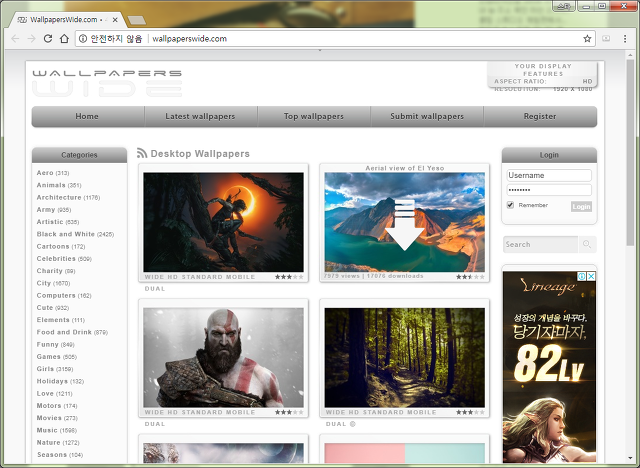Open the Animals category
The image size is (640, 468).
[59, 185]
